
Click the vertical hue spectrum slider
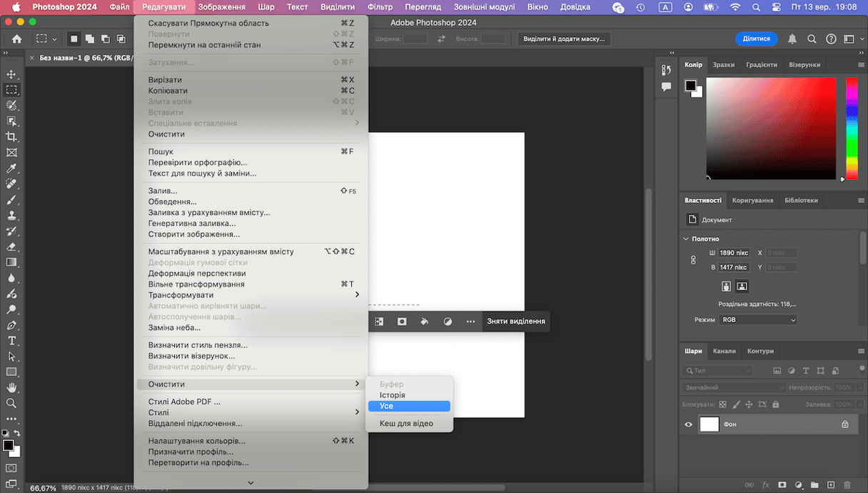pyautogui.click(x=852, y=128)
